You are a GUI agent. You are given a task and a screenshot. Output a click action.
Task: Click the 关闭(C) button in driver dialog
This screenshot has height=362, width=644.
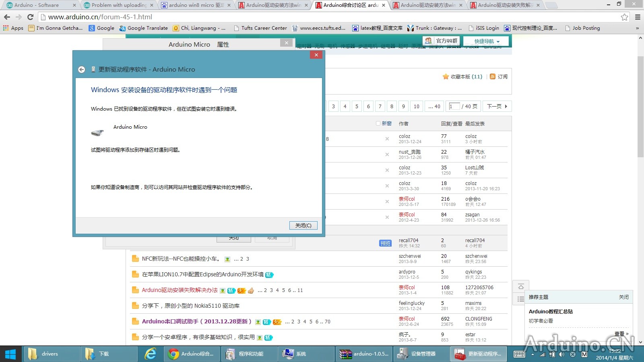click(x=303, y=225)
